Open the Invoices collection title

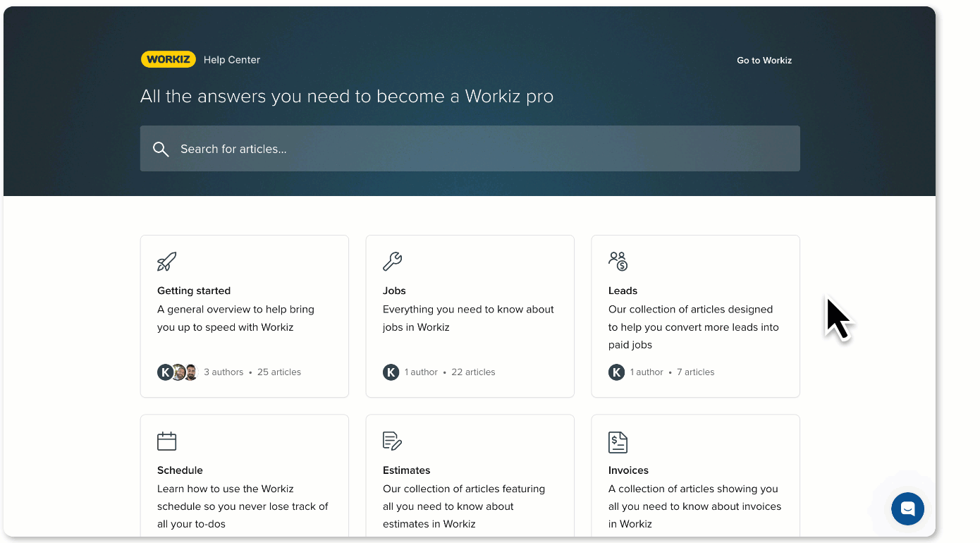click(628, 470)
